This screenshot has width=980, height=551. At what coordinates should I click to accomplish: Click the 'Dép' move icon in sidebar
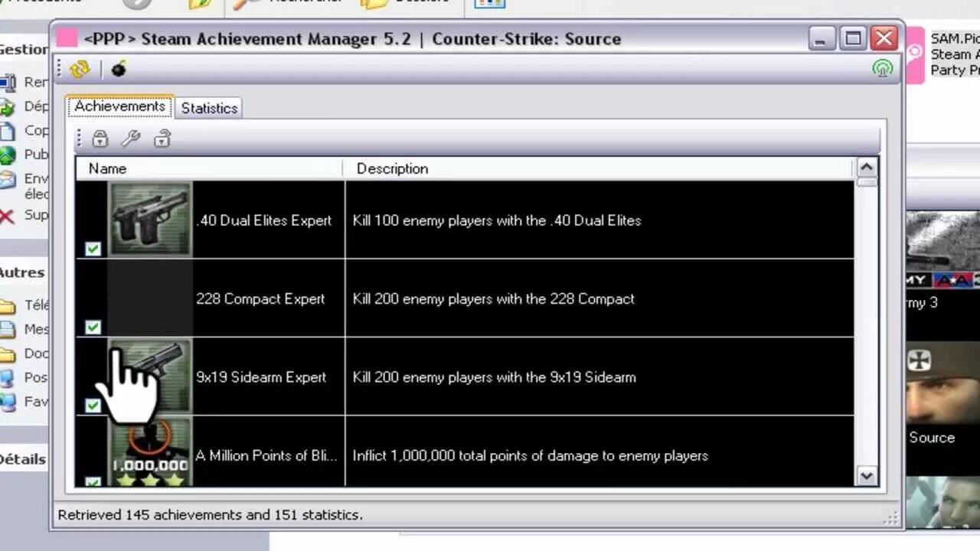7,107
